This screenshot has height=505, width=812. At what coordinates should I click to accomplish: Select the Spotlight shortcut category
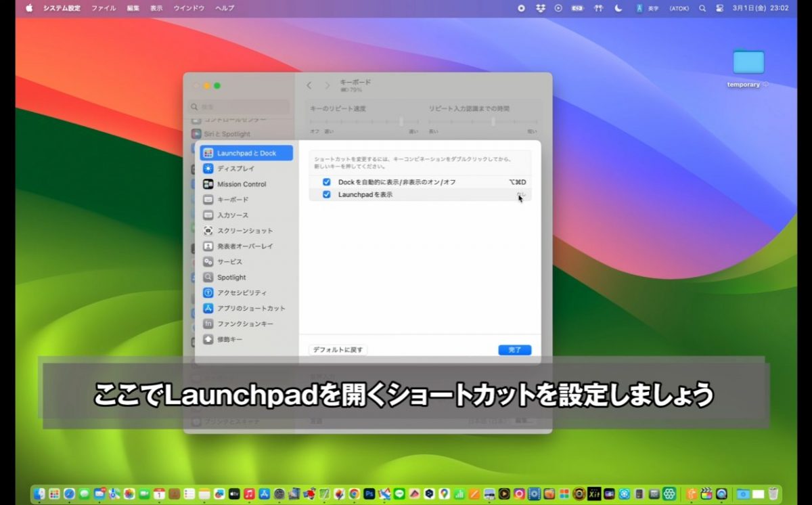(246, 278)
